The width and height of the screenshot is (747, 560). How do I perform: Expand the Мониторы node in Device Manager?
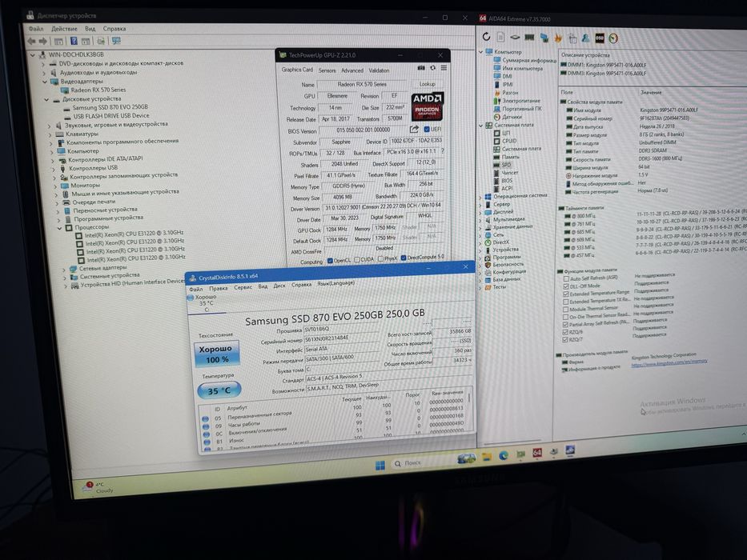pyautogui.click(x=54, y=186)
